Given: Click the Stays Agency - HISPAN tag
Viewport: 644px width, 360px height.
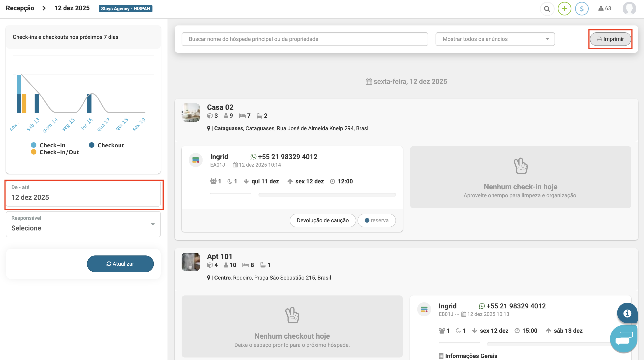Looking at the screenshot, I should pyautogui.click(x=125, y=8).
